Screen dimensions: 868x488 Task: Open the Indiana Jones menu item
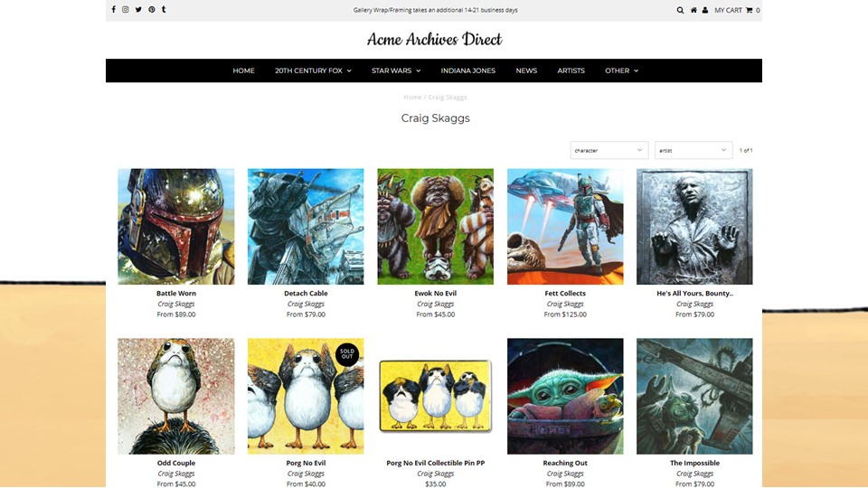[467, 70]
